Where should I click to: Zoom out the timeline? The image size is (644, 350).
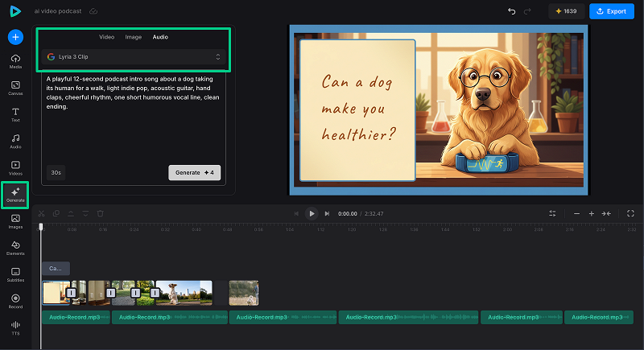click(576, 213)
